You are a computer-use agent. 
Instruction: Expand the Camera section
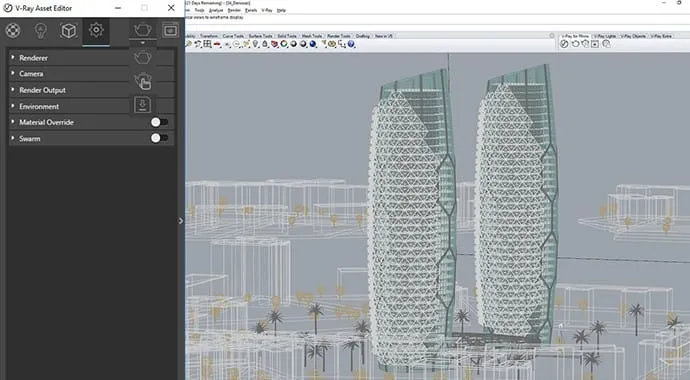91,74
